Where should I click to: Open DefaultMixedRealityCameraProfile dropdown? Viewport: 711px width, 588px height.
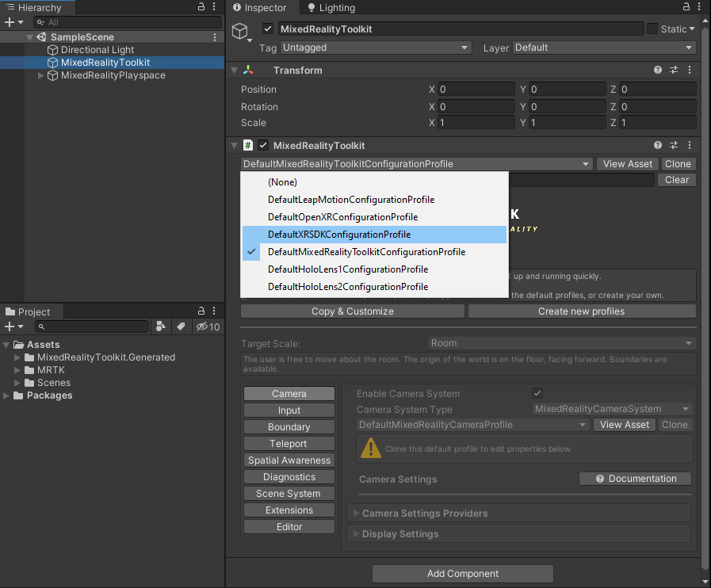coord(473,425)
